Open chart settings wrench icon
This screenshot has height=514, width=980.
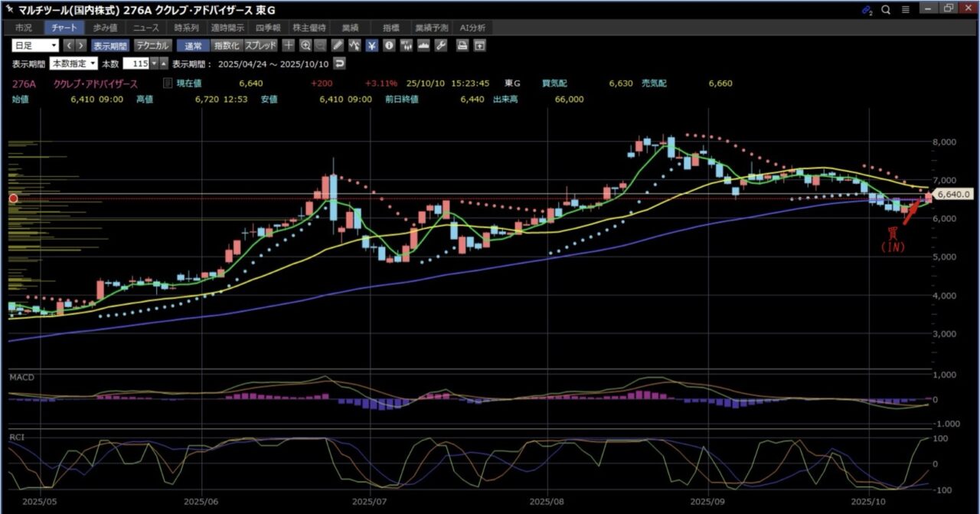440,45
